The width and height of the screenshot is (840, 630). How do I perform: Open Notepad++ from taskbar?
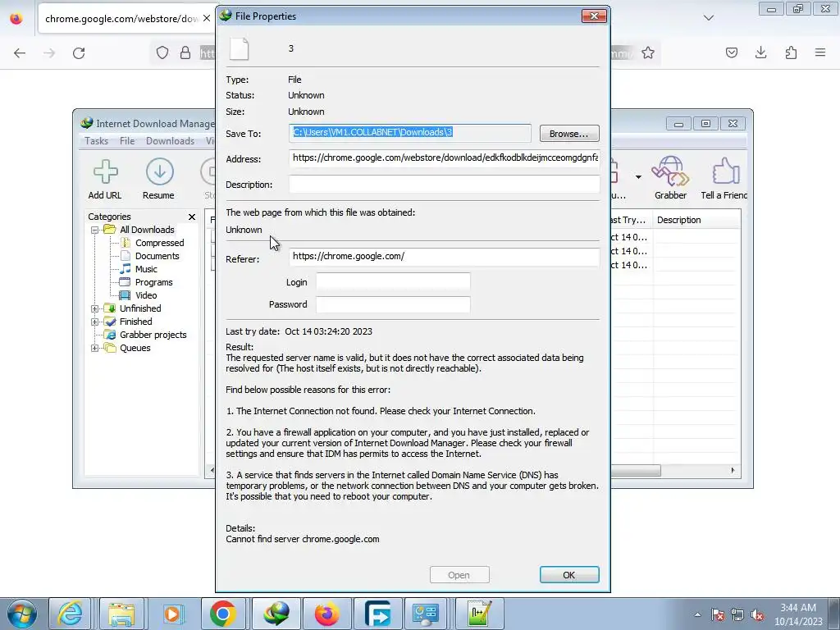479,614
